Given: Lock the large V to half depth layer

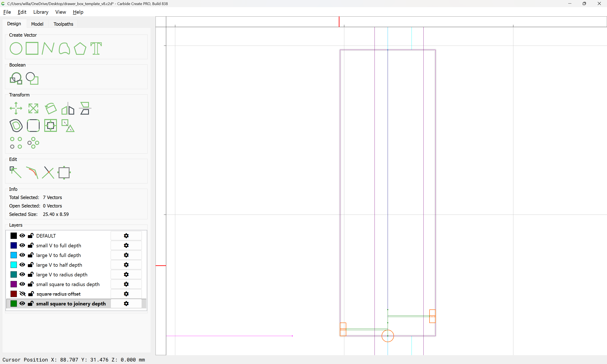Looking at the screenshot, I should coord(31,265).
